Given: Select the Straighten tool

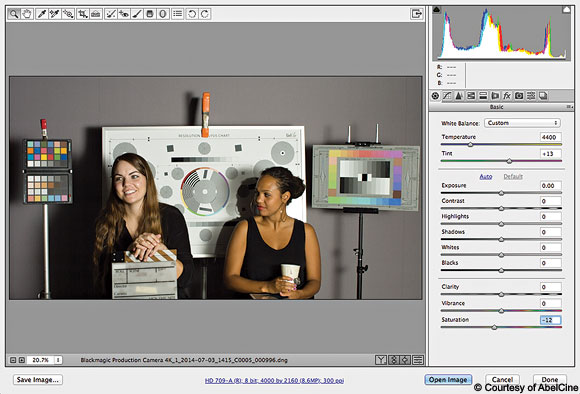Looking at the screenshot, I should coord(96,14).
